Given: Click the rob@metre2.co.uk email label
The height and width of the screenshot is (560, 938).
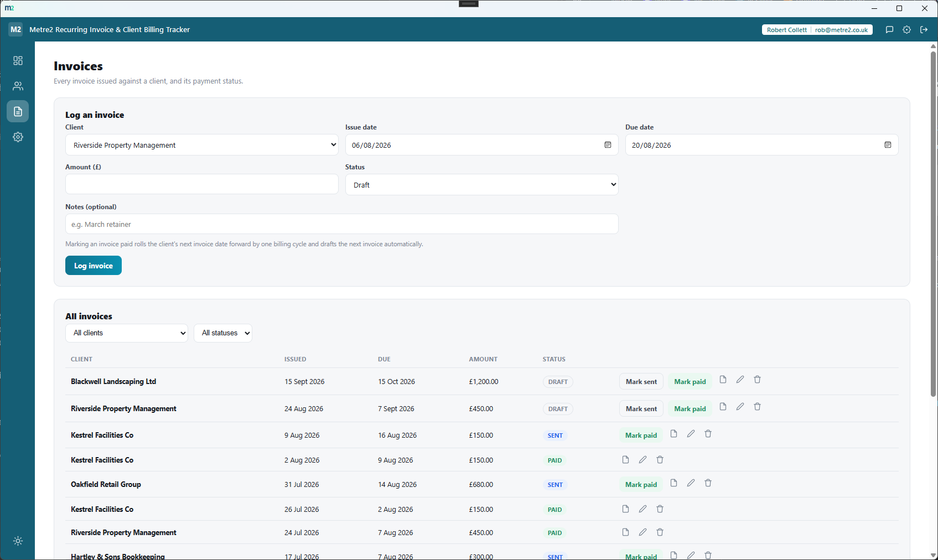Looking at the screenshot, I should (841, 30).
